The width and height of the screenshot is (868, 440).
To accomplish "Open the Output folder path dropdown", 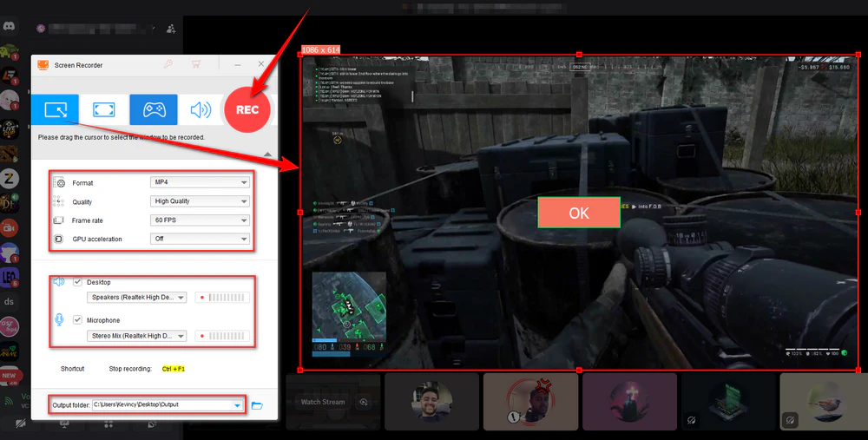I will (237, 405).
